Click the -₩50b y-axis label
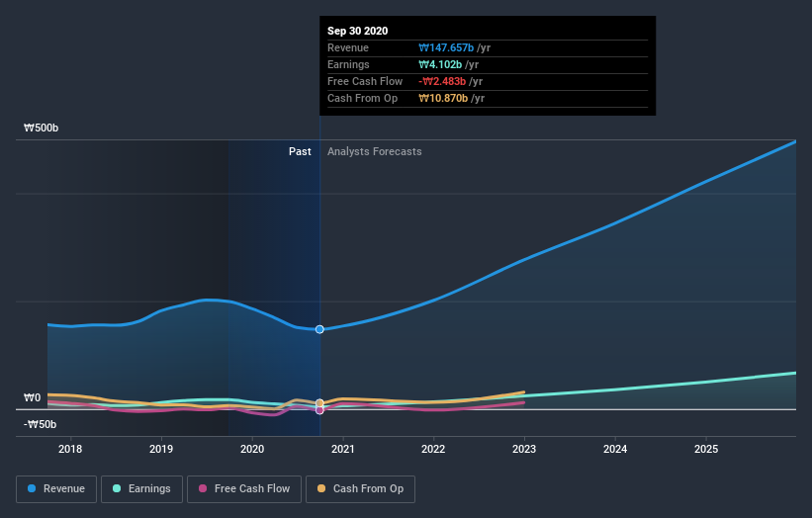The image size is (812, 518). click(x=40, y=424)
